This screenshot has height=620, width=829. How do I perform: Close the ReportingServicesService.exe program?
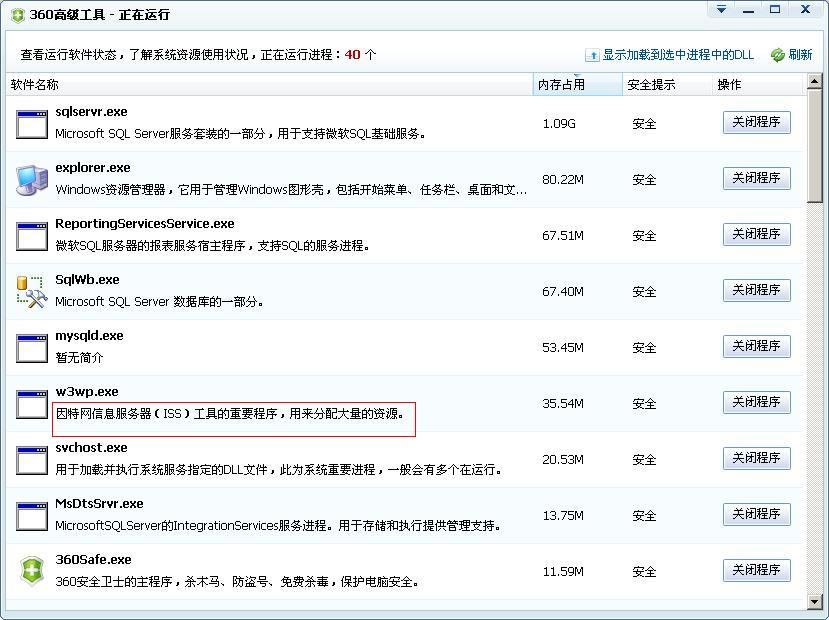tap(757, 234)
